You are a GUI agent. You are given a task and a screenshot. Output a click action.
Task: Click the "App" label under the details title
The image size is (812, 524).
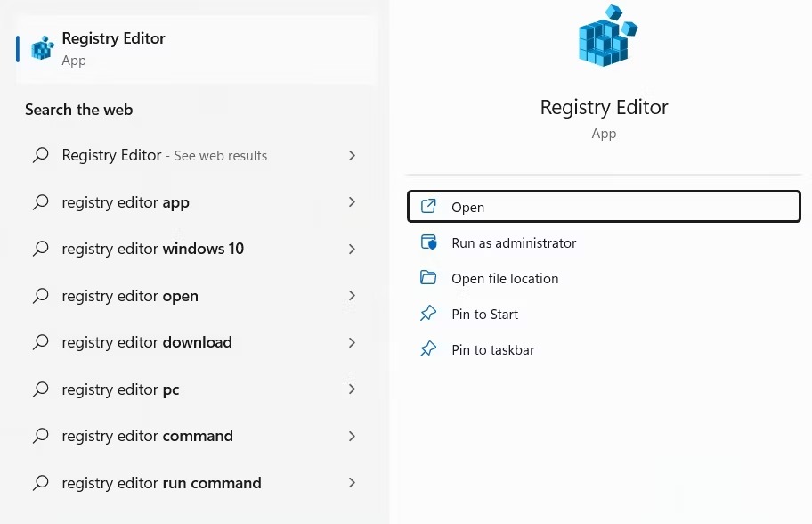[604, 134]
